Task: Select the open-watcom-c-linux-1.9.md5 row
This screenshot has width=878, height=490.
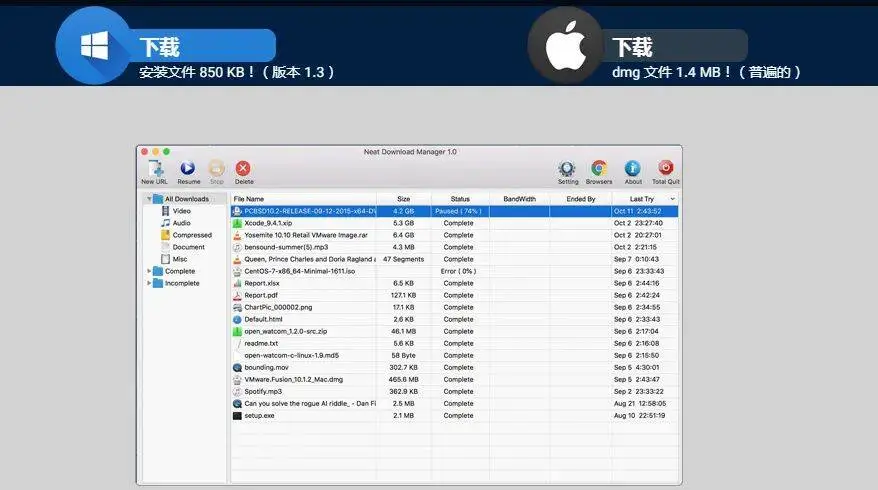Action: (454, 356)
